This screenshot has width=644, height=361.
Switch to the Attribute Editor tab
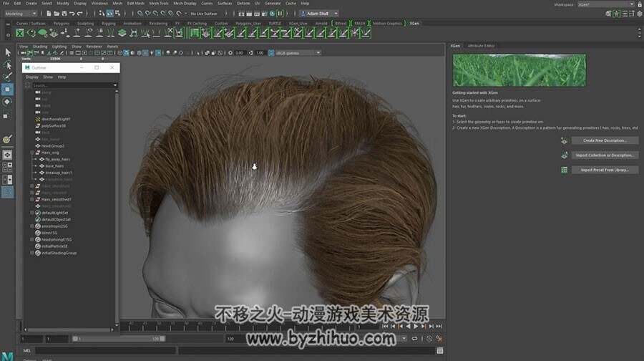(481, 46)
